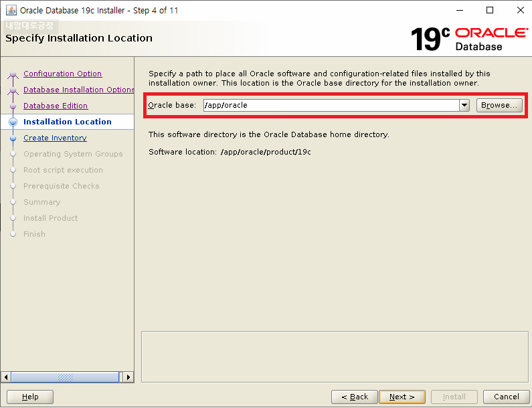Minimize the installer window
The image size is (532, 408).
460,10
